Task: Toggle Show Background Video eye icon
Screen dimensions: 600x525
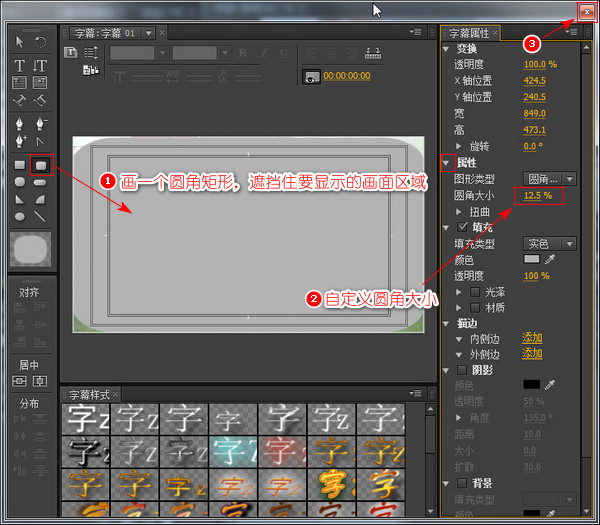Action: click(311, 77)
